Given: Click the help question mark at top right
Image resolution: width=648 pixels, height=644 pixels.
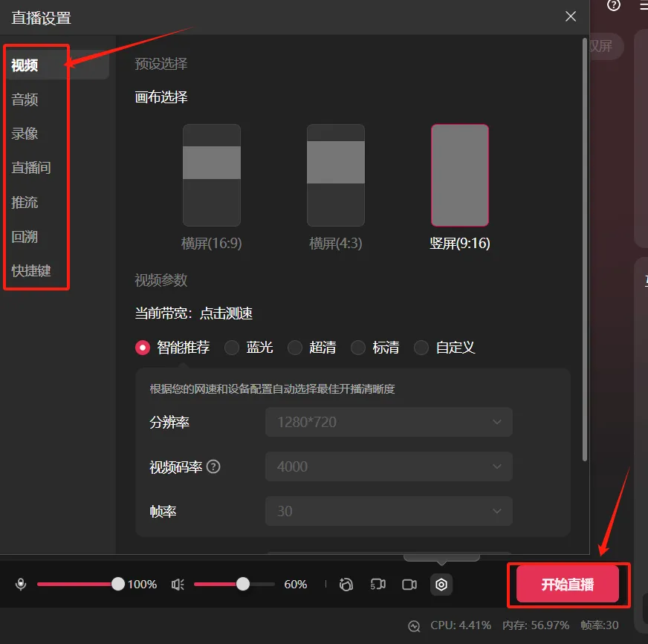Looking at the screenshot, I should point(614,5).
